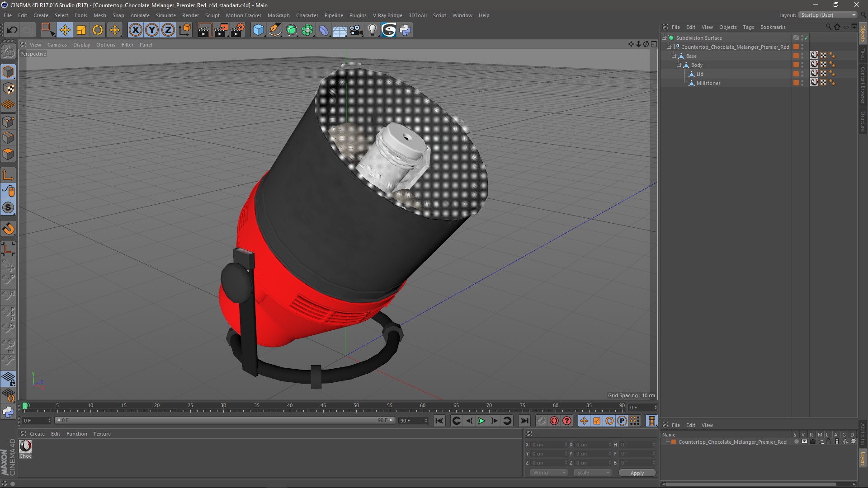Image resolution: width=868 pixels, height=488 pixels.
Task: Go to end of animation
Action: 524,421
